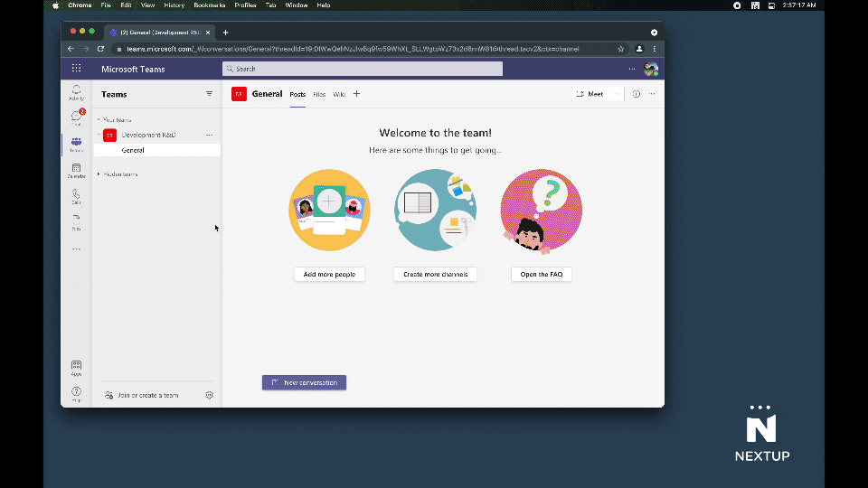Click Add more people button
Viewport: 868px width, 488px height.
(x=329, y=275)
